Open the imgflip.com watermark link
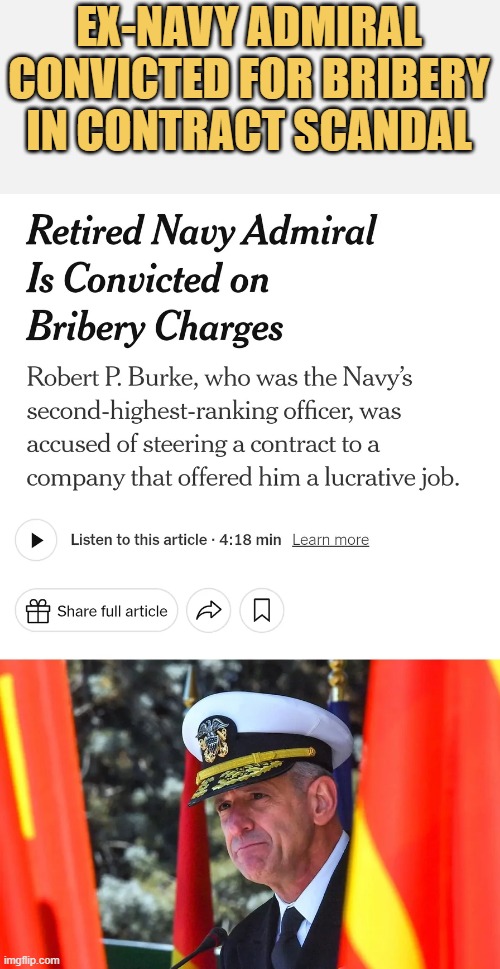The image size is (500, 969). click(31, 960)
